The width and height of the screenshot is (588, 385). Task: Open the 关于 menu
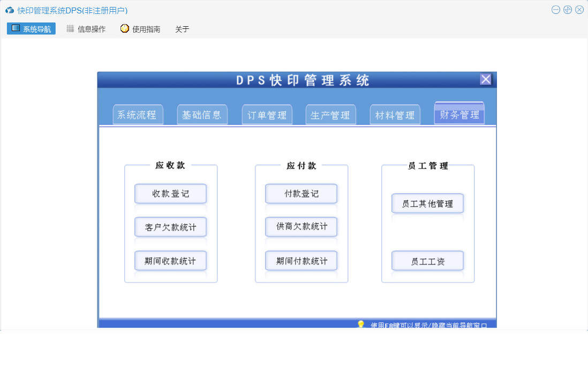tap(182, 29)
